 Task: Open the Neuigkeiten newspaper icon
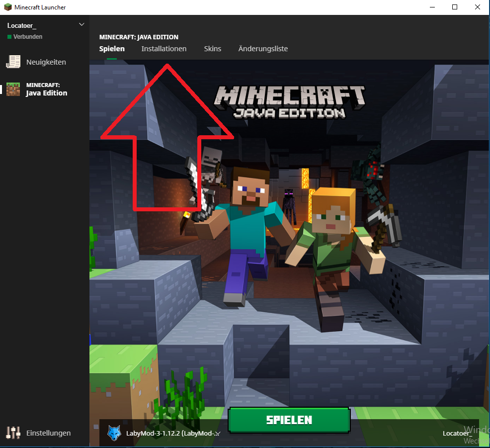click(13, 62)
